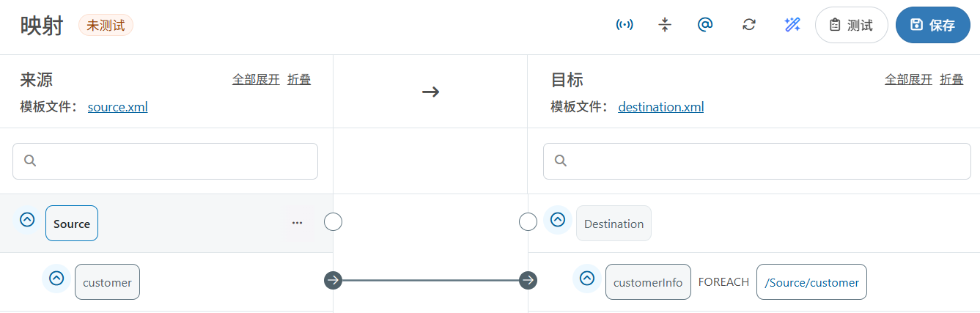980x313 pixels.
Task: Open the destination.xml template file link
Action: (x=660, y=107)
